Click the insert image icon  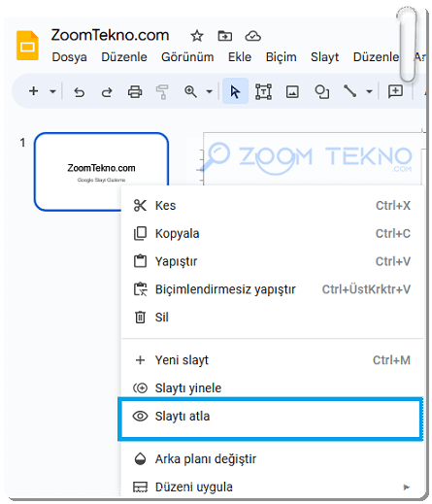click(292, 91)
